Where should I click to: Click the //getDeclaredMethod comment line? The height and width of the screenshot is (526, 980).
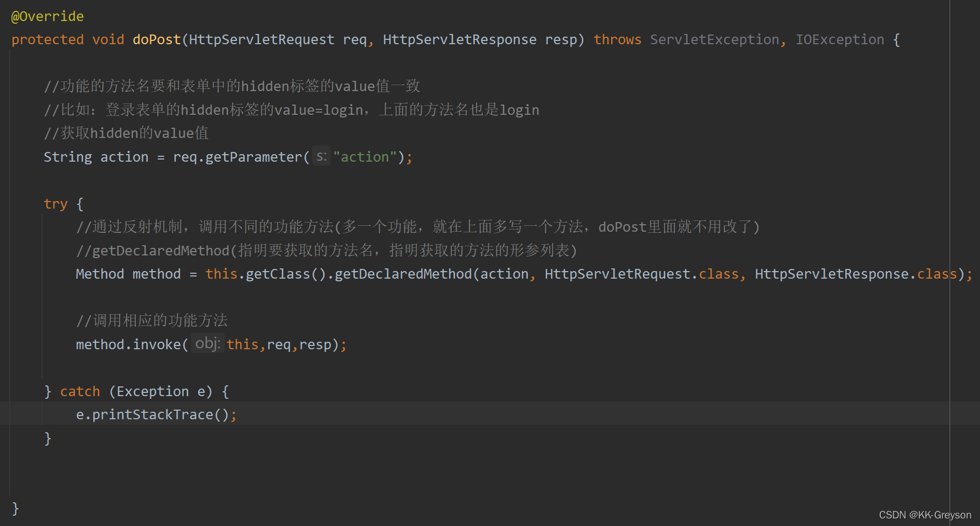pos(327,251)
